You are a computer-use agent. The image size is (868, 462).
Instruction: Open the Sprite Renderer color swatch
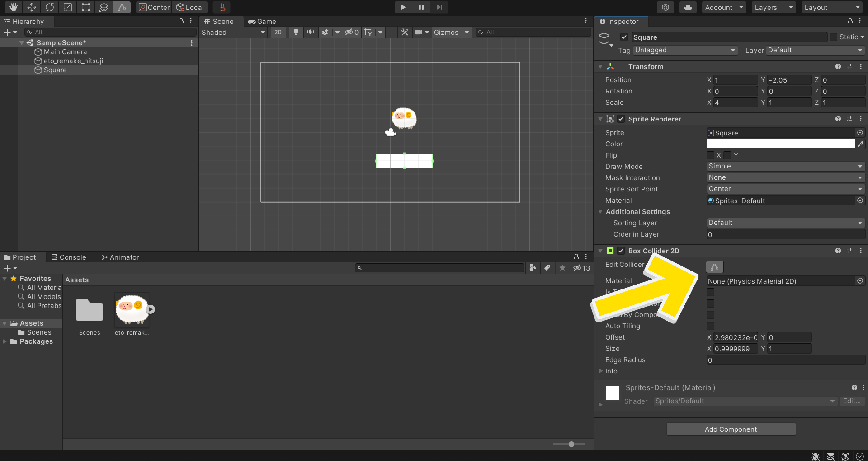780,144
